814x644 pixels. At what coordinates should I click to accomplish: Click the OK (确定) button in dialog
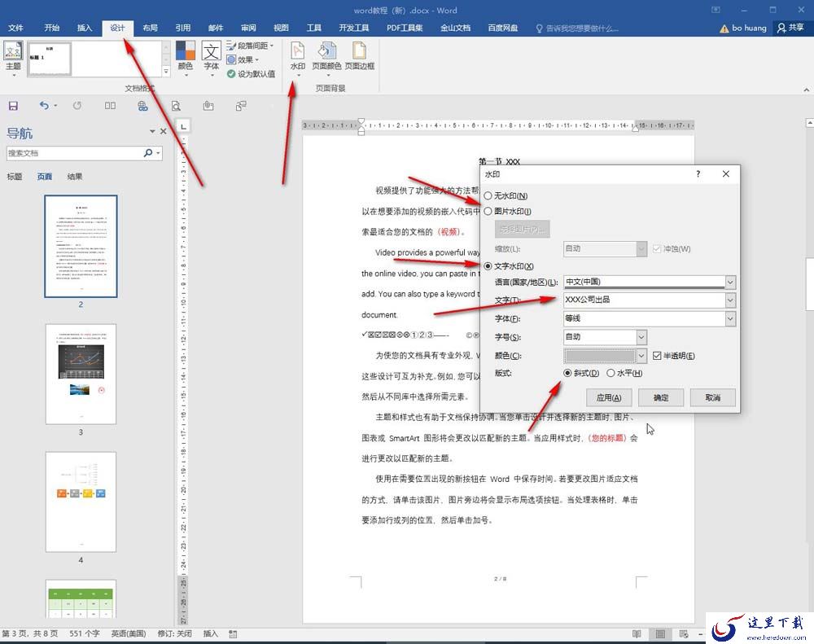coord(661,398)
